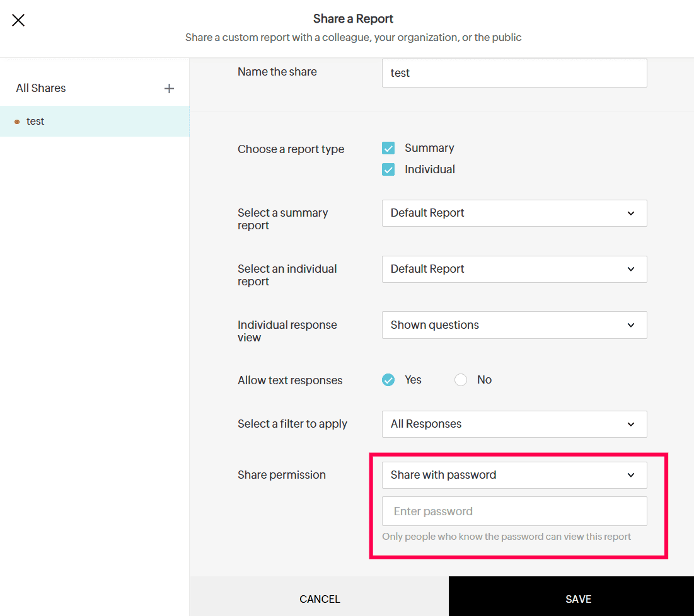Open the individual report dropdown
Image resolution: width=694 pixels, height=616 pixels.
pyautogui.click(x=514, y=269)
